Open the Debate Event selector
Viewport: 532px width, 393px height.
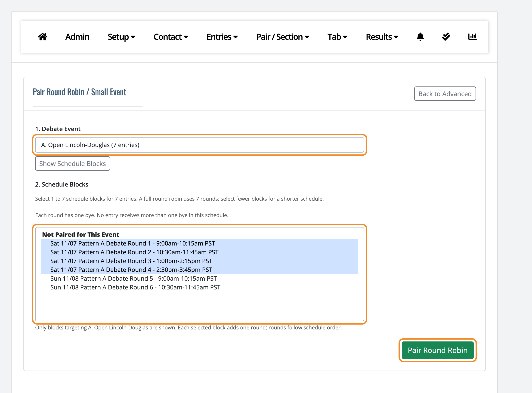tap(199, 145)
